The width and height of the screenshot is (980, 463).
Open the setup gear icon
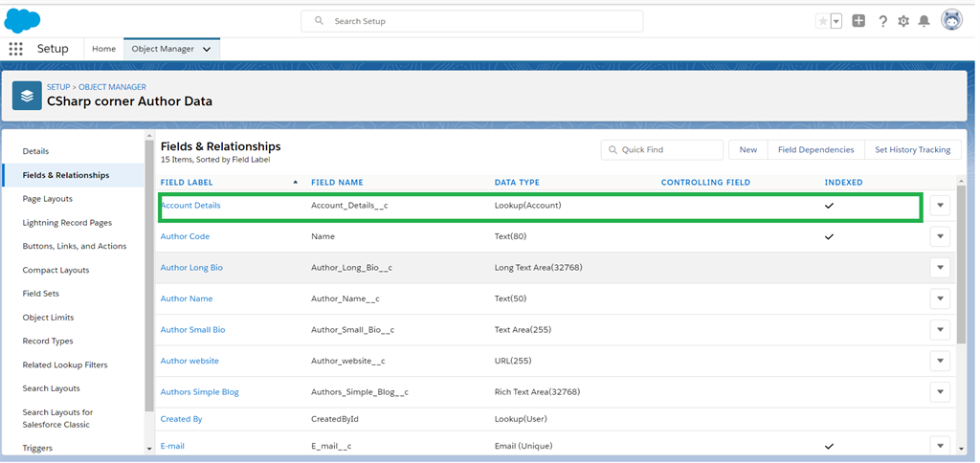[x=903, y=21]
